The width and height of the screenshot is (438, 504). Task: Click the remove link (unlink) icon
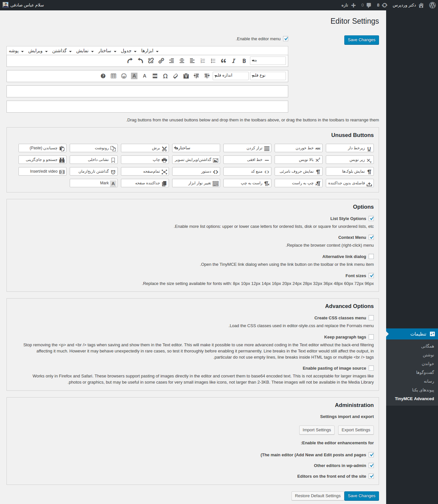pos(151,61)
